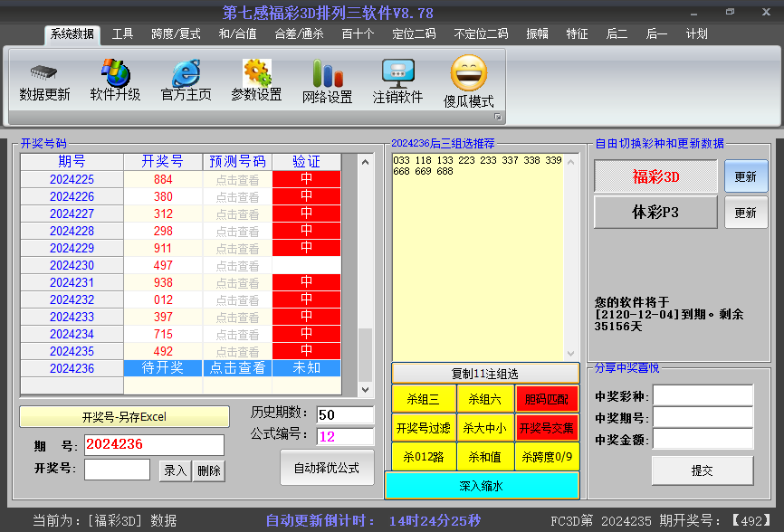Open 网络设置 network settings icon
Viewport: 784px width, 532px height.
(328, 73)
